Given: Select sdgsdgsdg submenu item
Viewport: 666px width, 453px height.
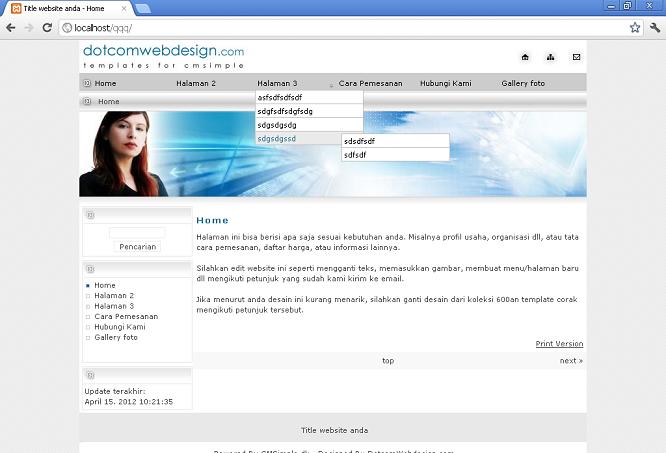Looking at the screenshot, I should coord(309,125).
